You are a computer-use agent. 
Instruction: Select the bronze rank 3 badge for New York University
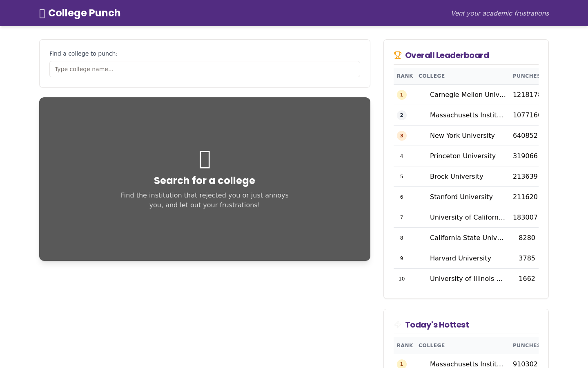(402, 136)
